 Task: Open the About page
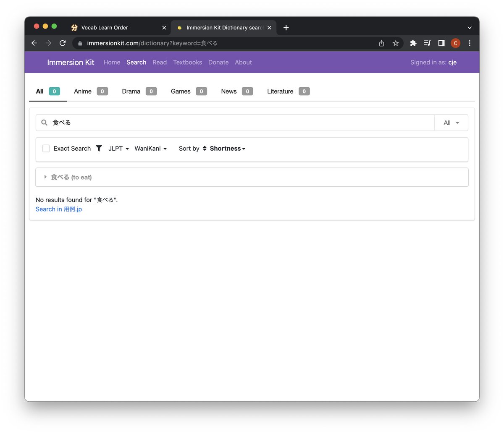click(x=243, y=62)
